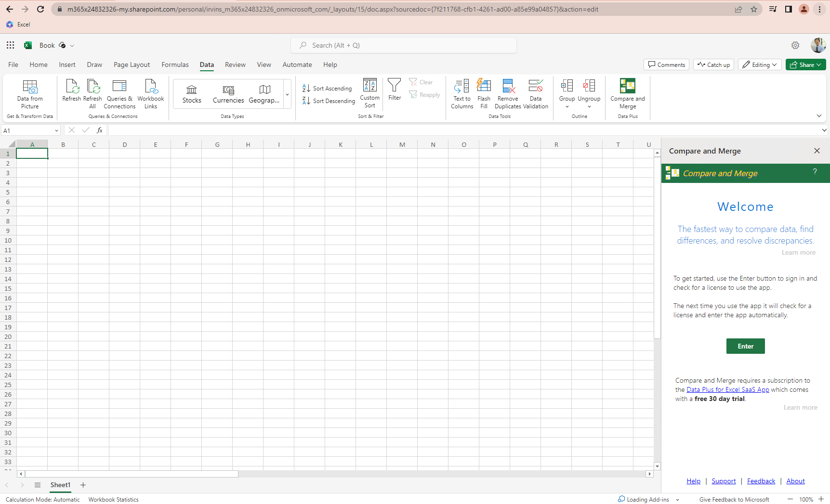
Task: Click the help question mark in add-in pane
Action: [815, 172]
